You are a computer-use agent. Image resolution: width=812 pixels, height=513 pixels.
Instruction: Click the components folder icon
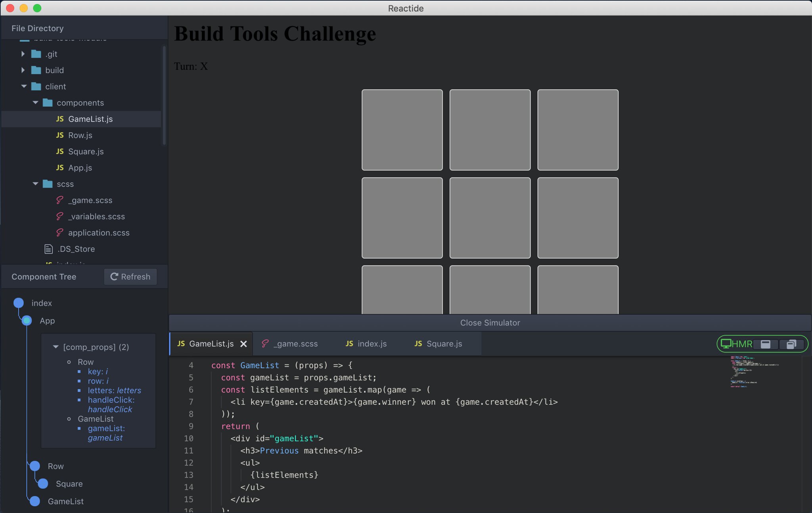pyautogui.click(x=48, y=102)
